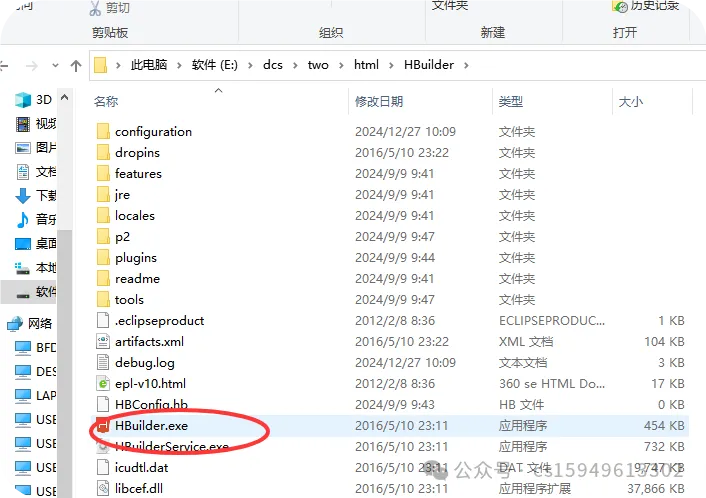706x498 pixels.
Task: Click date 2024/12/27 10:09 of configuration
Action: pos(405,131)
